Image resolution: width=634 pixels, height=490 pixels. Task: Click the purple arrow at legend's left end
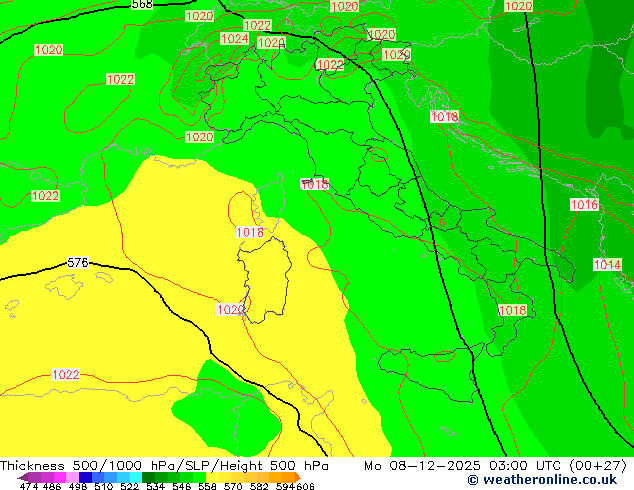point(23,477)
